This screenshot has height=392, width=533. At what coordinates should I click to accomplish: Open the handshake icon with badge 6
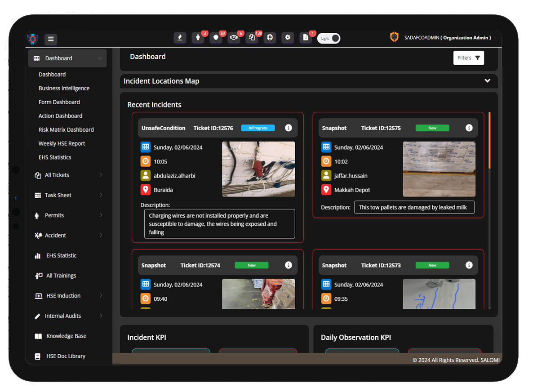click(234, 38)
